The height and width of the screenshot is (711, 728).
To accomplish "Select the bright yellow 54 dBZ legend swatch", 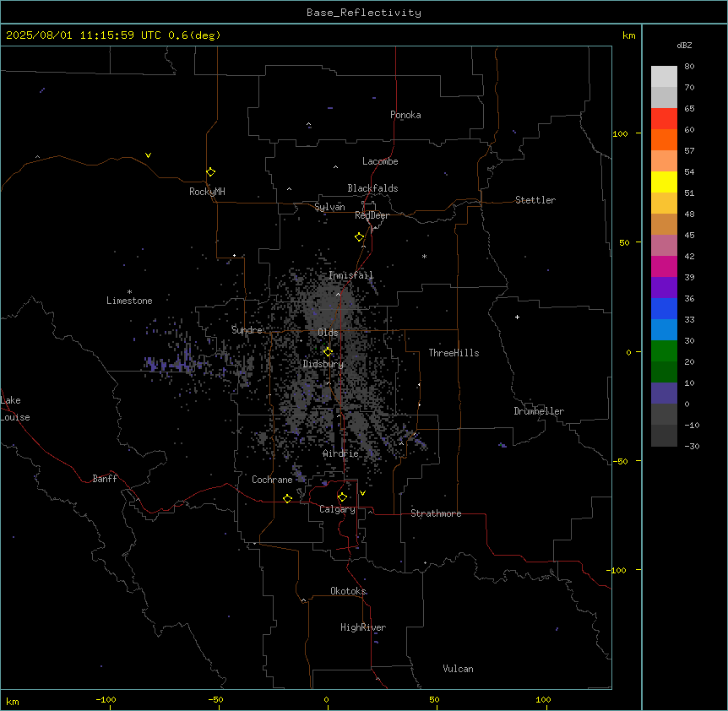I will pos(664,182).
